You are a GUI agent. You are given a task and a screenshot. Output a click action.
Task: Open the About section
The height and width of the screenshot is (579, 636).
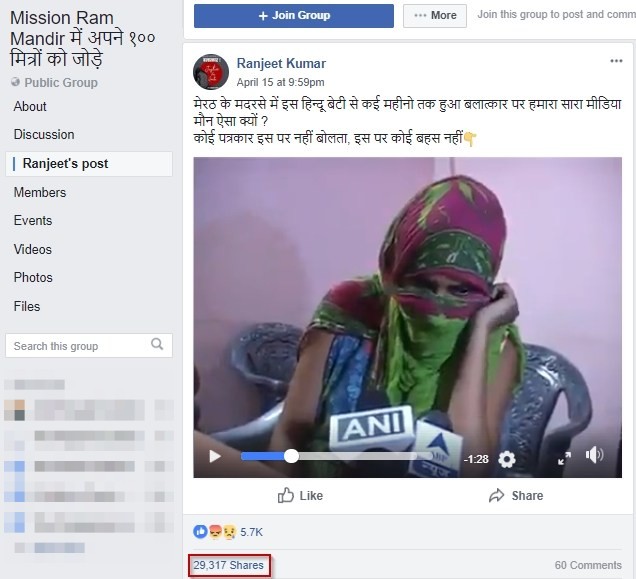30,106
